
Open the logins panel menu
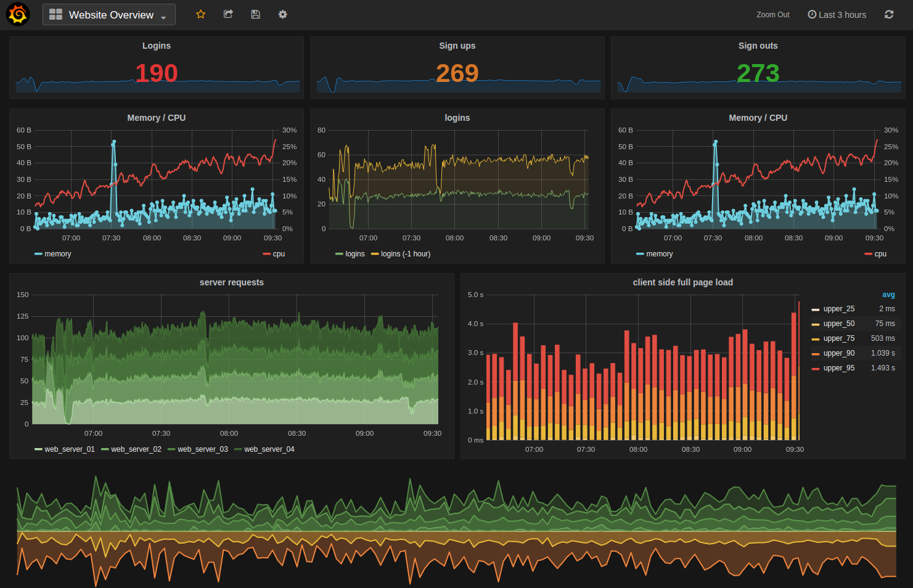[x=457, y=117]
